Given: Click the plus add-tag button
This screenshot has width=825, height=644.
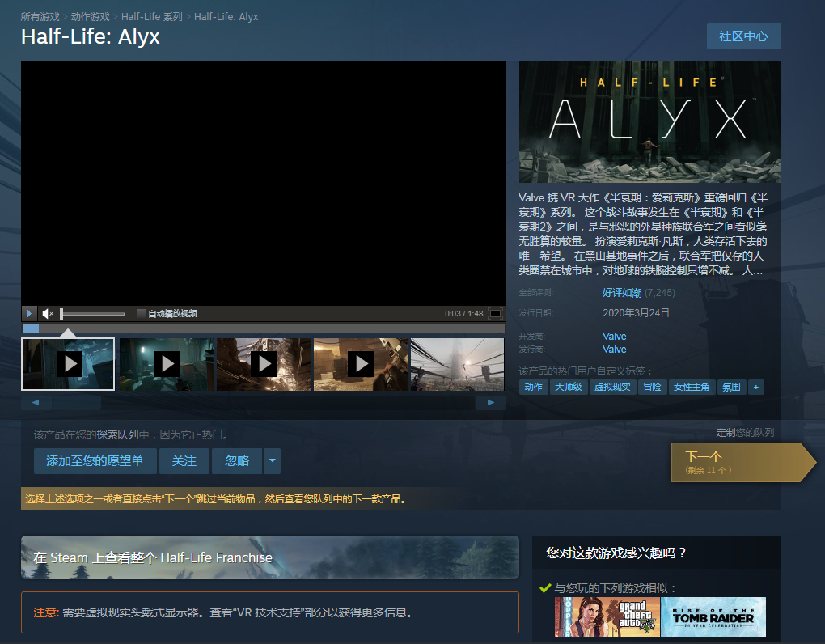Looking at the screenshot, I should [x=756, y=388].
